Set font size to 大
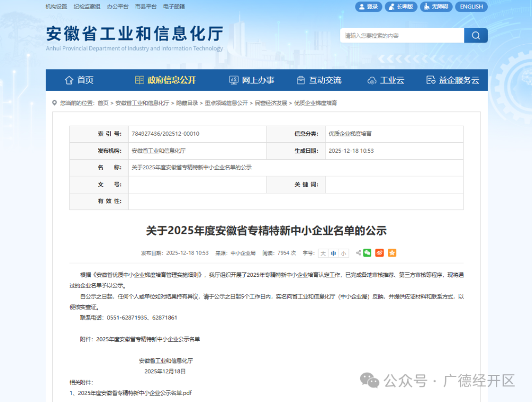 (x=323, y=253)
